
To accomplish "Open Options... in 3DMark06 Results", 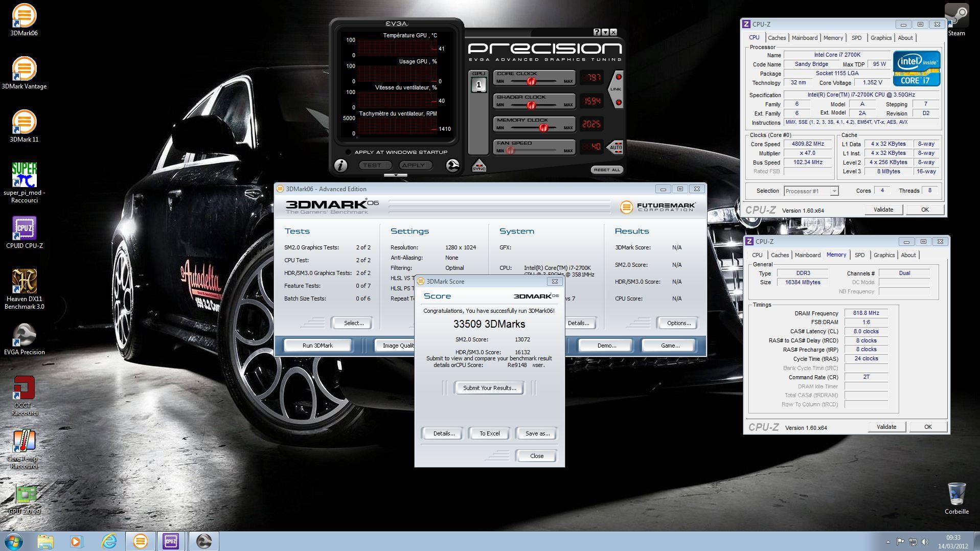I will tap(678, 323).
